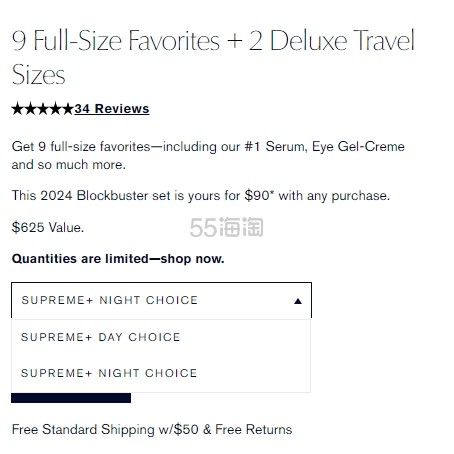
Task: Click the 55海淘 watermark logo
Action: pos(227,227)
